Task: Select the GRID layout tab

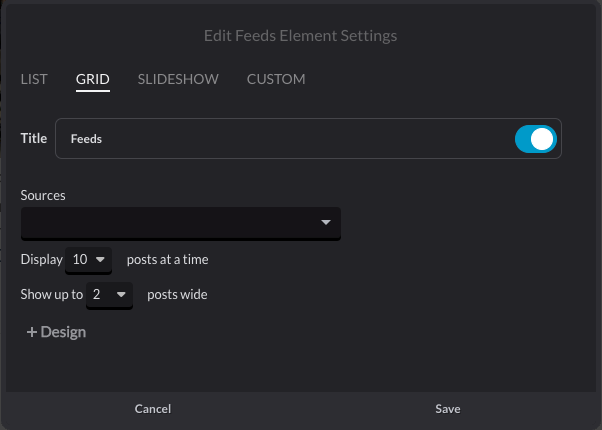Action: click(93, 79)
